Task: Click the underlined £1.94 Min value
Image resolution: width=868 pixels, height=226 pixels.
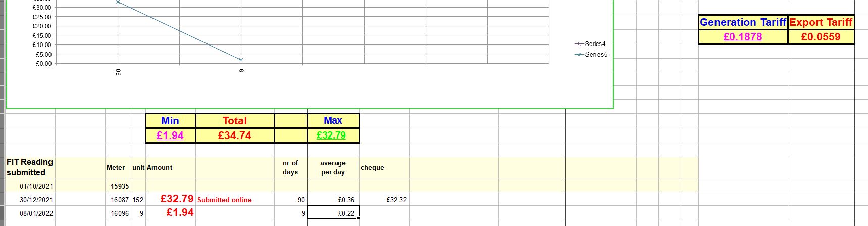Action: click(170, 135)
